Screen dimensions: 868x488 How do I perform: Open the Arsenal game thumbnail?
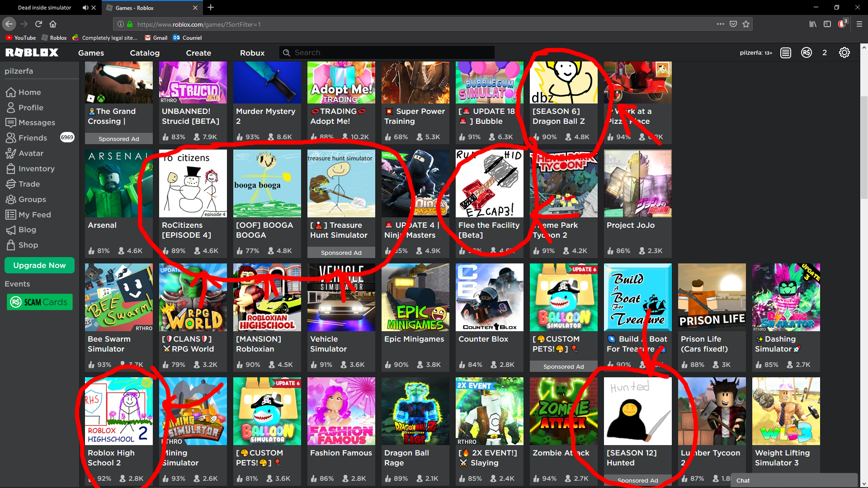[x=119, y=183]
